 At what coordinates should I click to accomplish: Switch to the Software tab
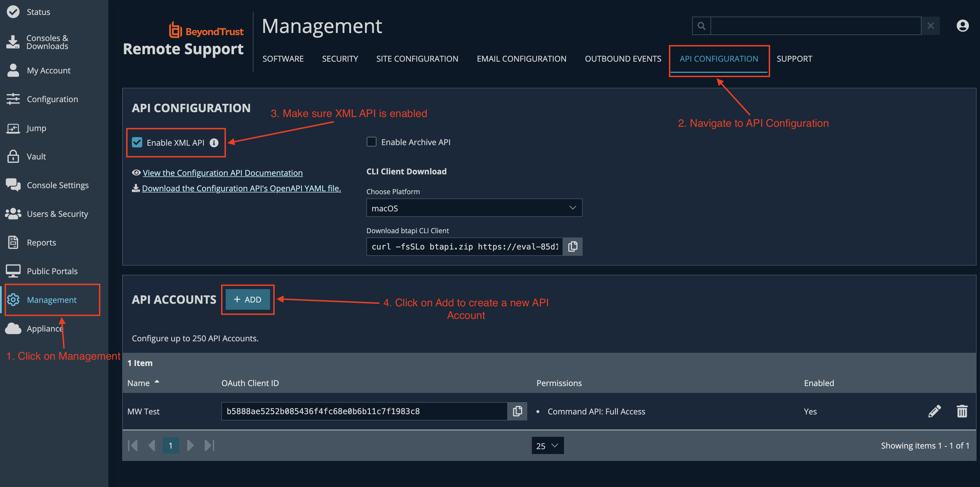pos(283,59)
